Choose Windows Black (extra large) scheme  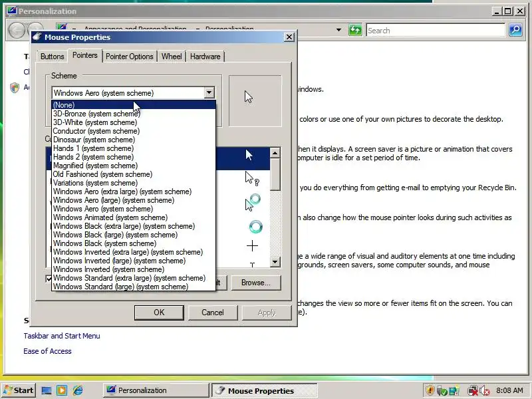(134, 226)
